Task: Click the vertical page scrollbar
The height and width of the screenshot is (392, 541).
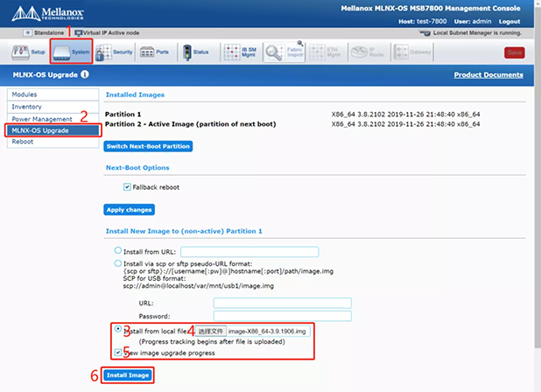Action: click(x=537, y=179)
